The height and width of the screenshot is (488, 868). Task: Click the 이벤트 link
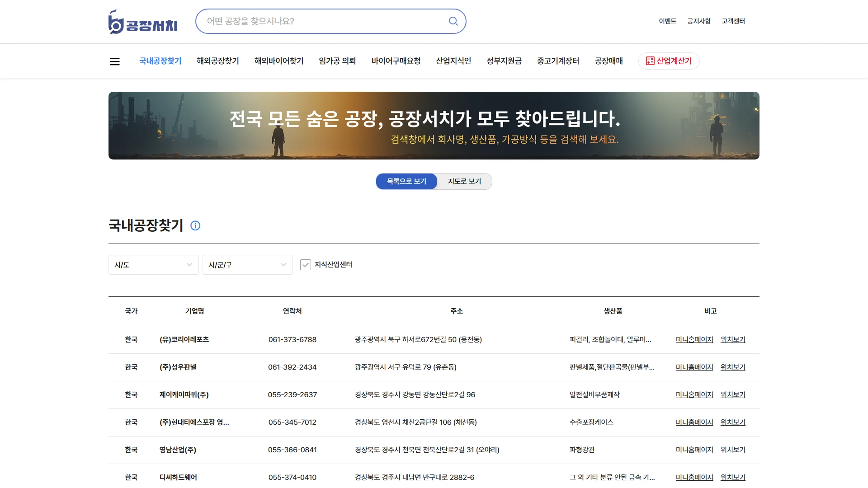(667, 21)
